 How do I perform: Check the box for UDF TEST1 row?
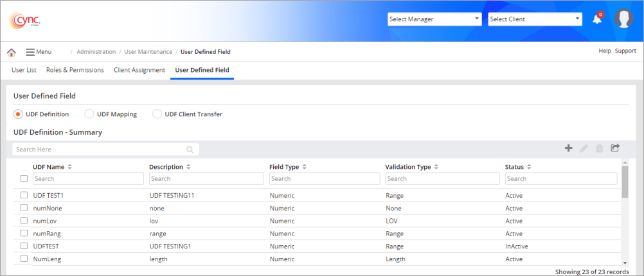click(x=24, y=195)
